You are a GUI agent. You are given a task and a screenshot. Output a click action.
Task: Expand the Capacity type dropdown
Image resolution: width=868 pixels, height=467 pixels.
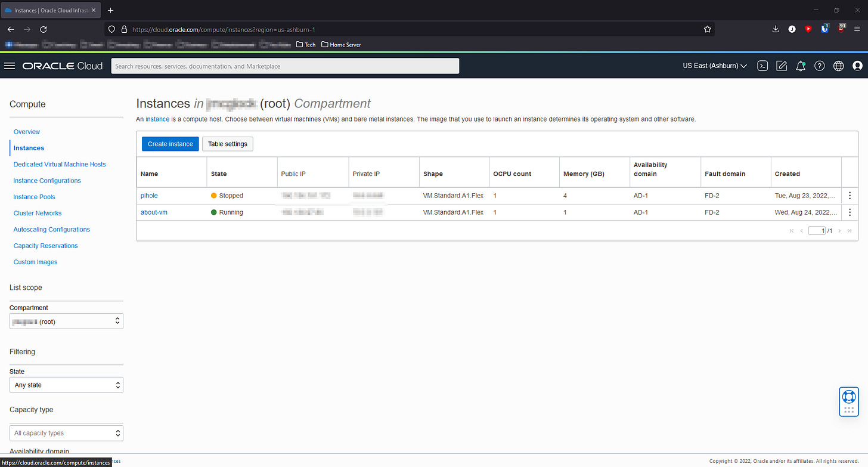tap(66, 432)
